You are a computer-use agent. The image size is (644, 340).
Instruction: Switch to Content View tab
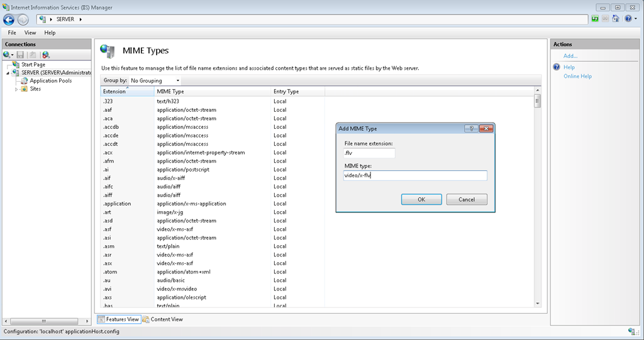click(x=163, y=319)
